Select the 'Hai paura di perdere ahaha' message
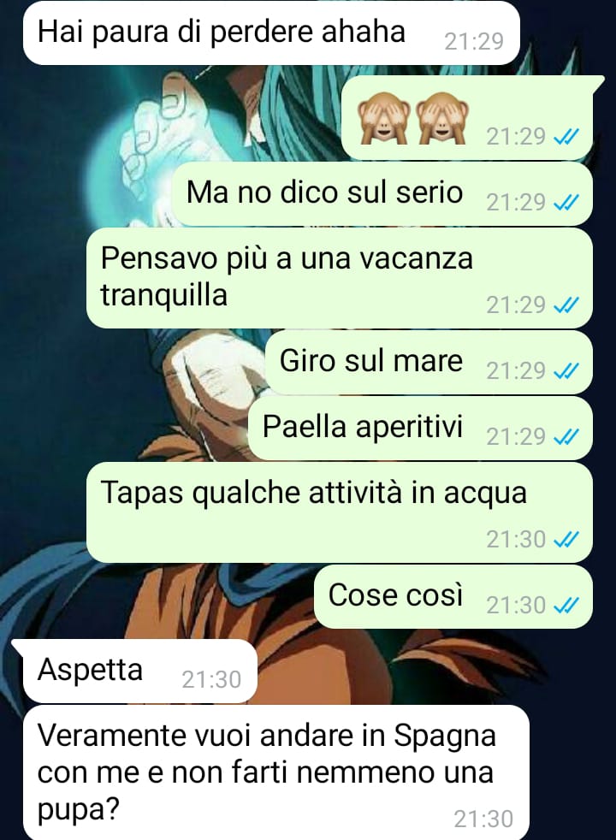Screen dimensions: 616x840 point(271,33)
